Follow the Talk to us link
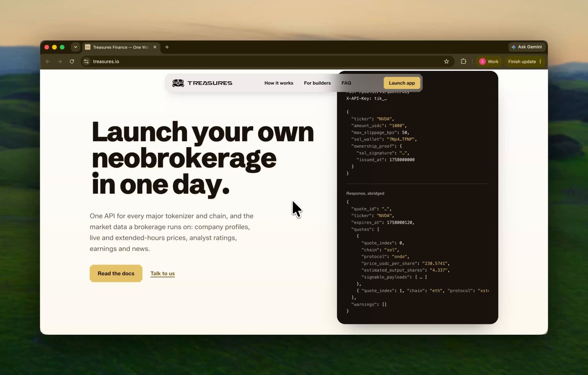 (x=163, y=274)
